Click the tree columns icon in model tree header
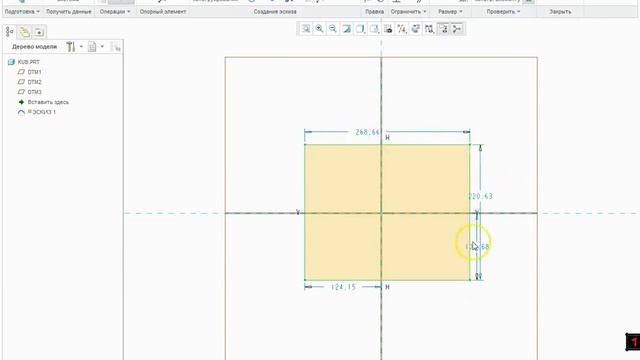 pyautogui.click(x=116, y=47)
